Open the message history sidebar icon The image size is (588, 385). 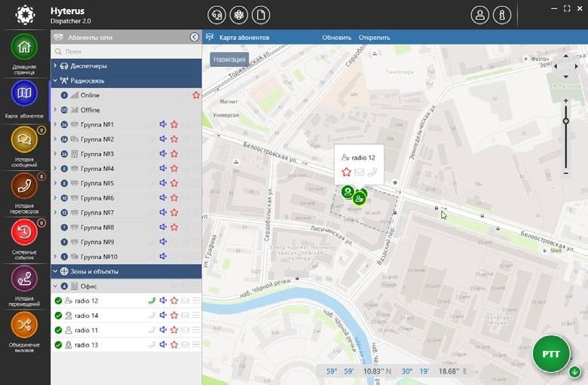(x=24, y=140)
